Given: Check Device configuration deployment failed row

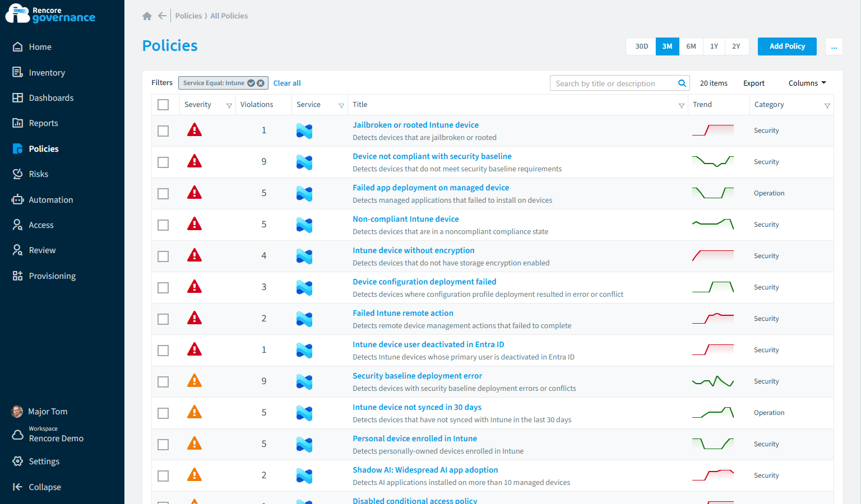Looking at the screenshot, I should 163,288.
